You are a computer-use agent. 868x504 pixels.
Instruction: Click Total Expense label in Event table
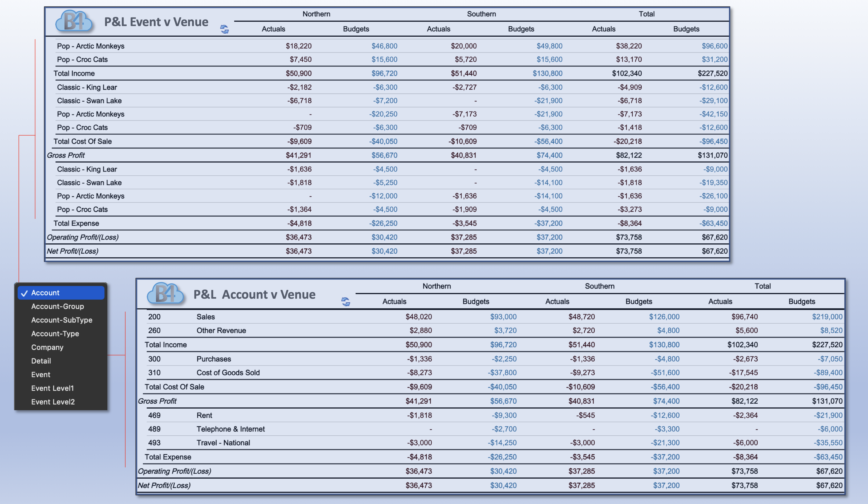point(76,223)
